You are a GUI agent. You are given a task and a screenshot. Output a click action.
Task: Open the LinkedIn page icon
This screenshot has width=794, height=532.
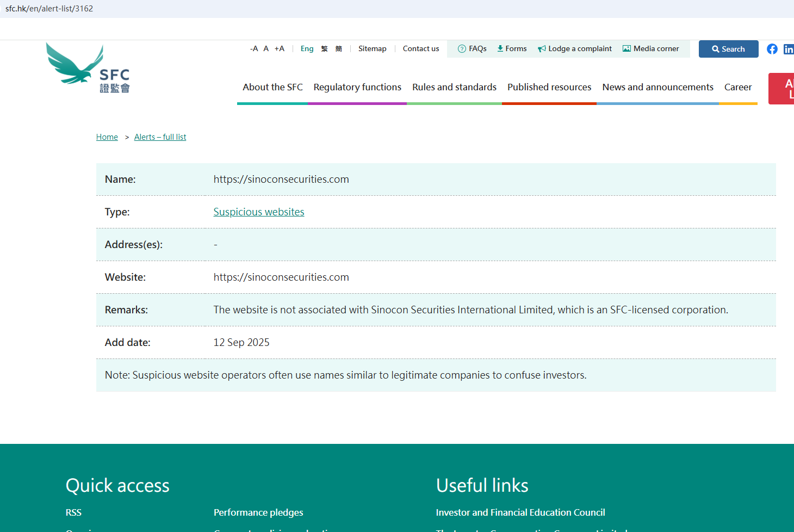(x=788, y=50)
